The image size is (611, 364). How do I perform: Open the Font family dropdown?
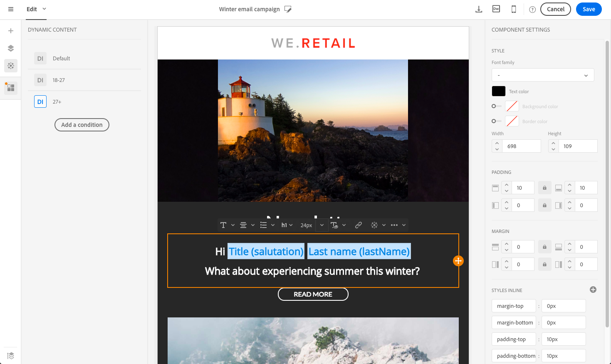(x=543, y=75)
